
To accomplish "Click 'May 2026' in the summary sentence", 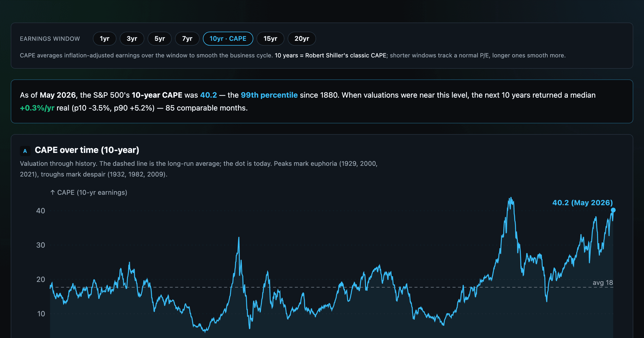I will [x=58, y=95].
